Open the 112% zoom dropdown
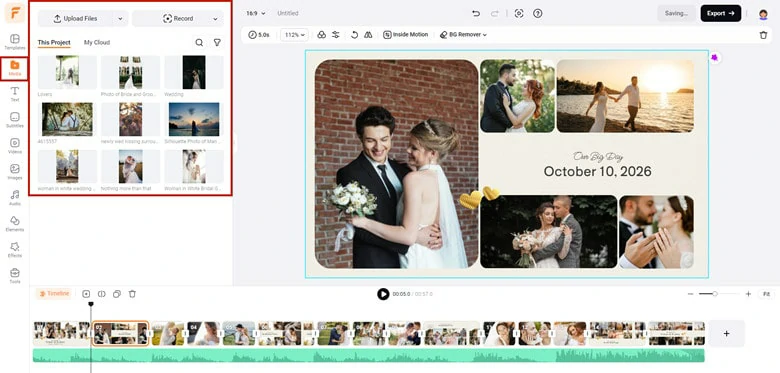The image size is (780, 373). 294,35
